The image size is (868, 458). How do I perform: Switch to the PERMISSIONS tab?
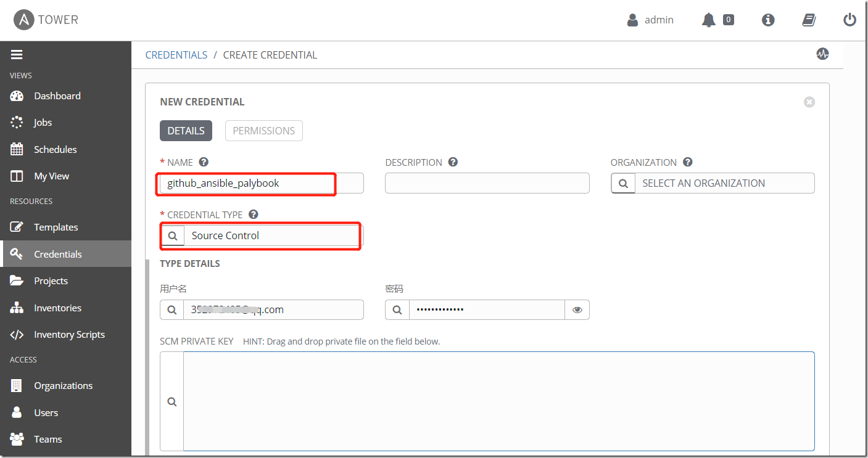click(x=264, y=131)
